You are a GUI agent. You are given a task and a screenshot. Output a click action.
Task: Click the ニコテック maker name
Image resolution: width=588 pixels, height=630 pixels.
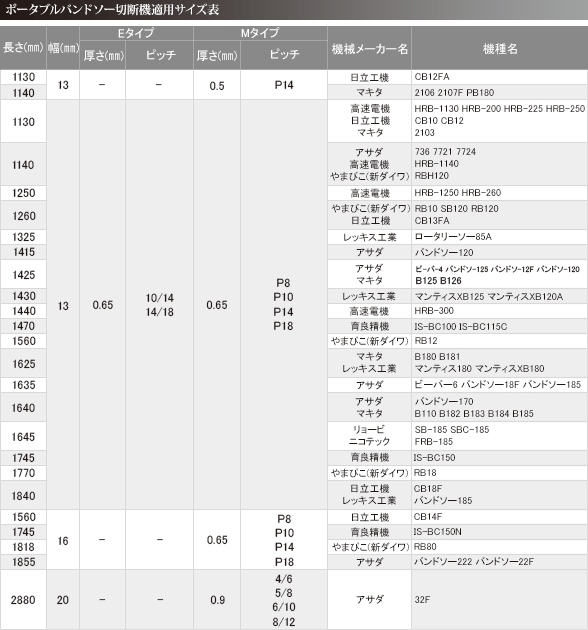369,442
